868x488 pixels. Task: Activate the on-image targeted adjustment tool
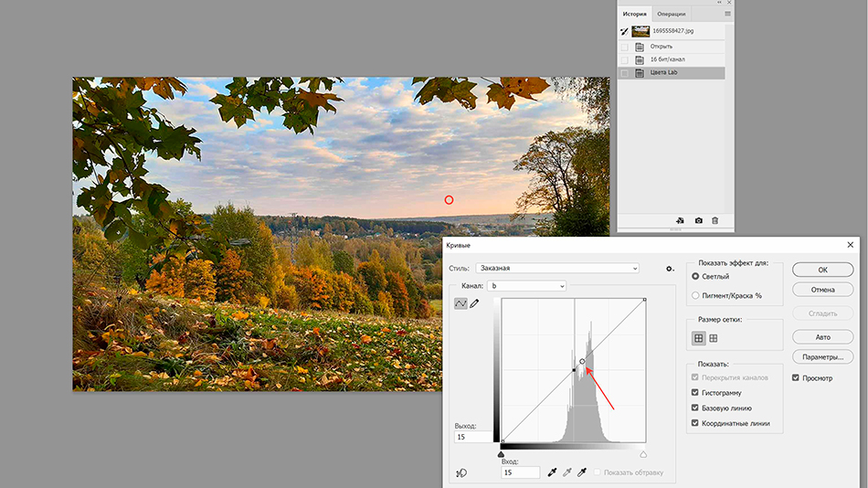(x=461, y=472)
